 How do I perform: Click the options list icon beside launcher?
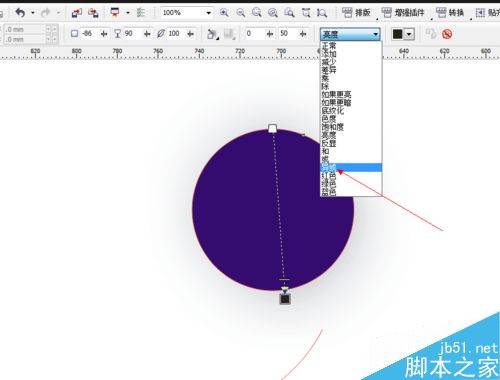tap(141, 13)
